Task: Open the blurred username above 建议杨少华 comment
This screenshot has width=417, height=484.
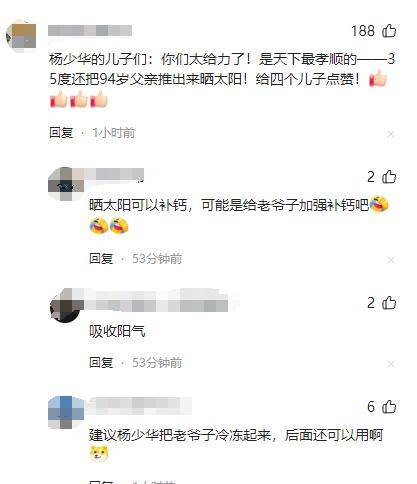Action: click(x=139, y=405)
